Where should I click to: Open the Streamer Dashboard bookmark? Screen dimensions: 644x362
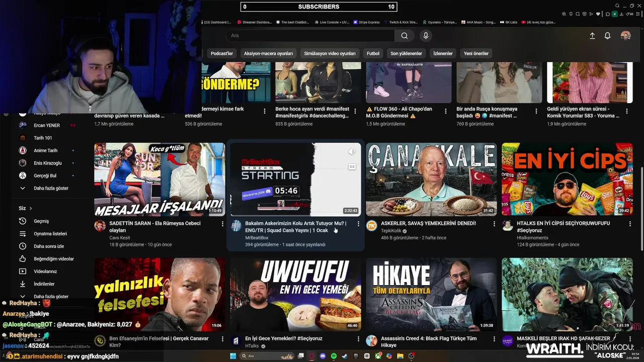click(254, 22)
